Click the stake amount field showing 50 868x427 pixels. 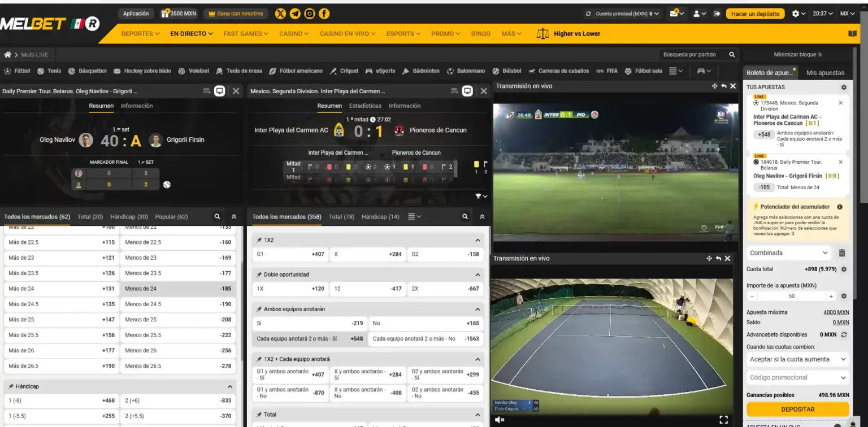click(x=791, y=296)
